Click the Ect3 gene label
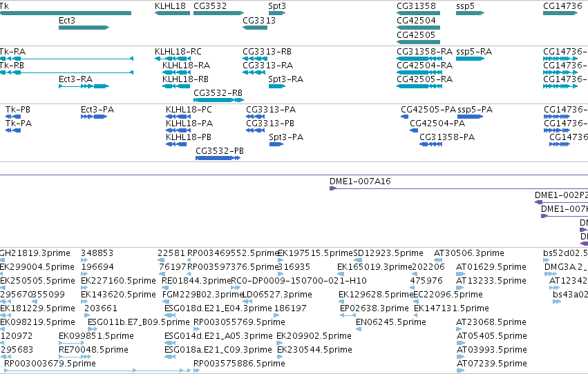Screen dimensions: 588x374 (67, 21)
